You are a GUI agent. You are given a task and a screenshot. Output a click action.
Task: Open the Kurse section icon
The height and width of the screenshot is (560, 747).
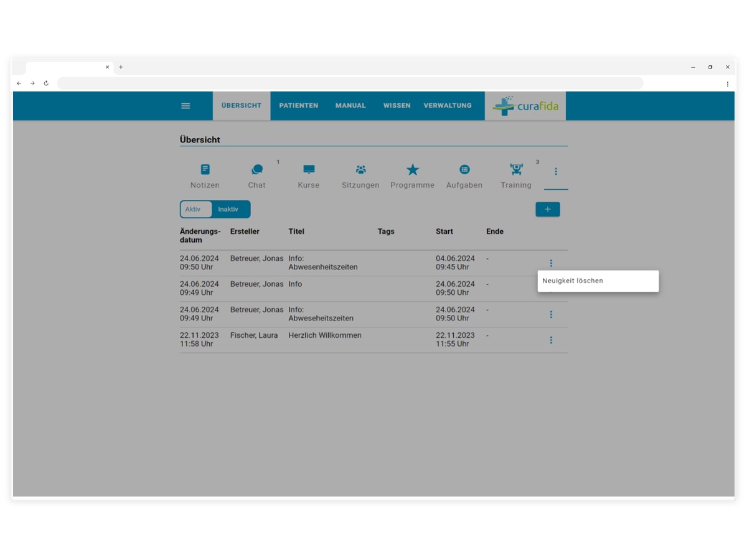[309, 169]
